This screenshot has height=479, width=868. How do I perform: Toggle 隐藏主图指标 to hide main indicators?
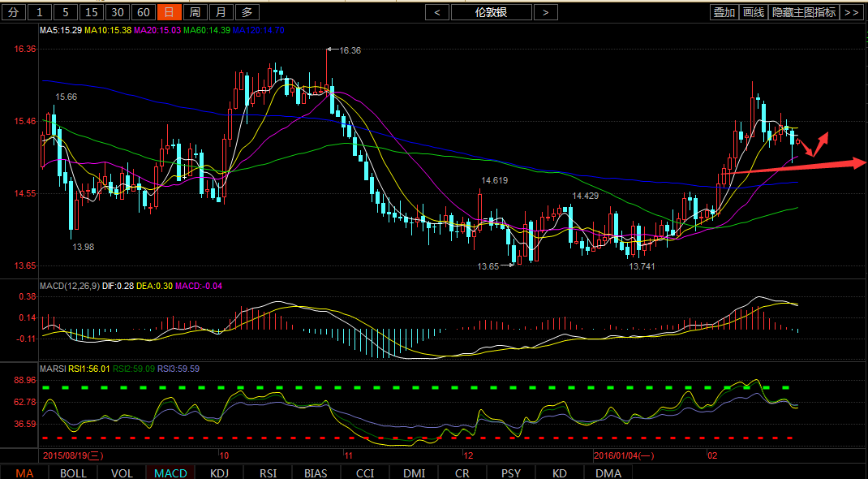pos(803,12)
